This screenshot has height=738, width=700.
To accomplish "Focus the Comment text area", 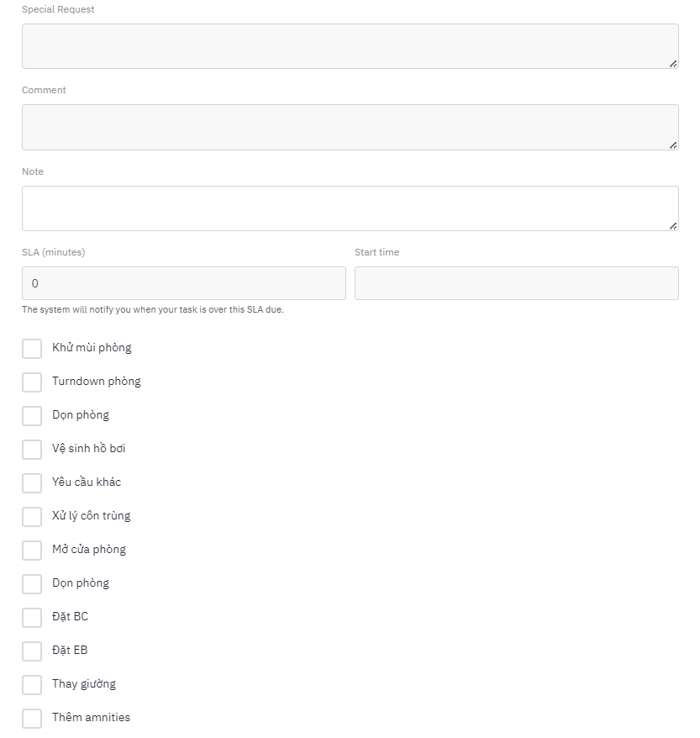I will pos(350,127).
